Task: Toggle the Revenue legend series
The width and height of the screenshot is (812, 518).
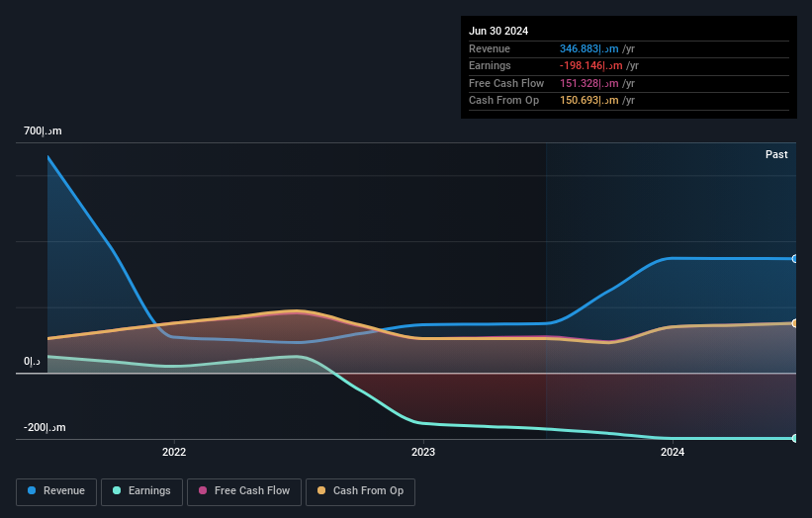Action: click(56, 491)
